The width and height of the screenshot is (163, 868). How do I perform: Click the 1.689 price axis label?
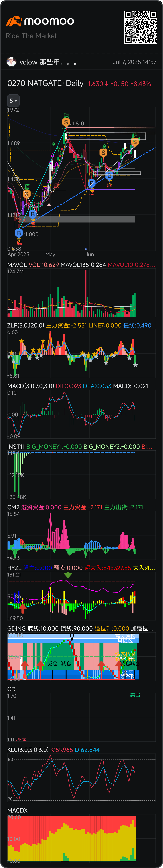(x=13, y=143)
